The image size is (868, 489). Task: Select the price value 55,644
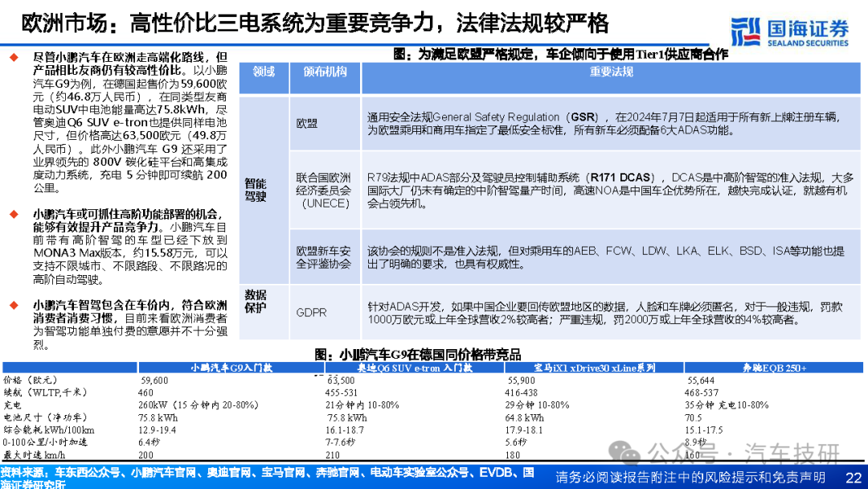(x=701, y=380)
